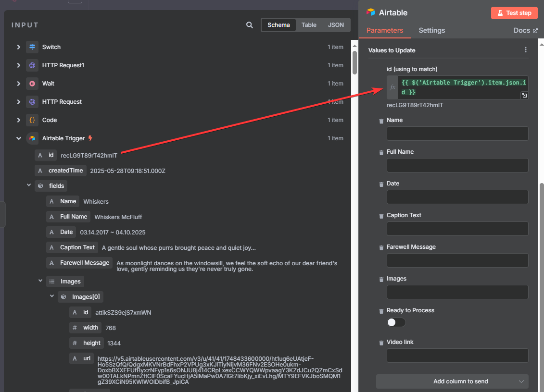Click the Images array list icon
The image size is (544, 392).
52,282
